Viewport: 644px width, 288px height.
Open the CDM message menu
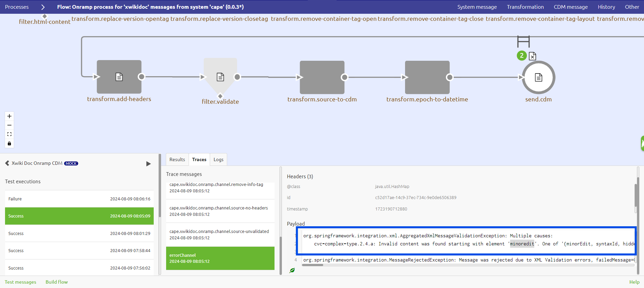tap(571, 7)
